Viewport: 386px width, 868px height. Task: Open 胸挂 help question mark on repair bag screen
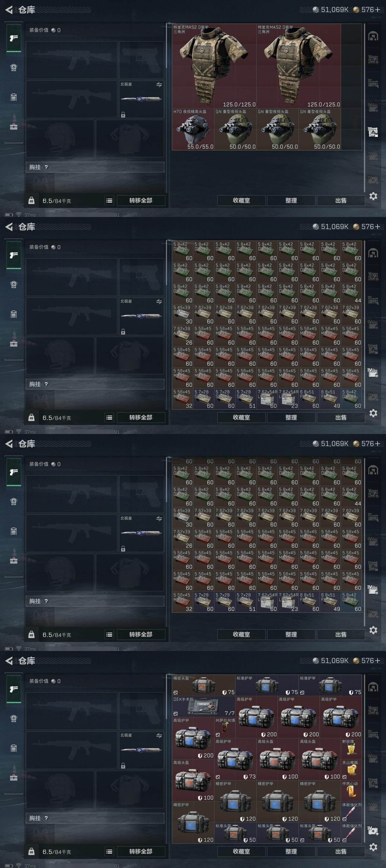click(46, 818)
